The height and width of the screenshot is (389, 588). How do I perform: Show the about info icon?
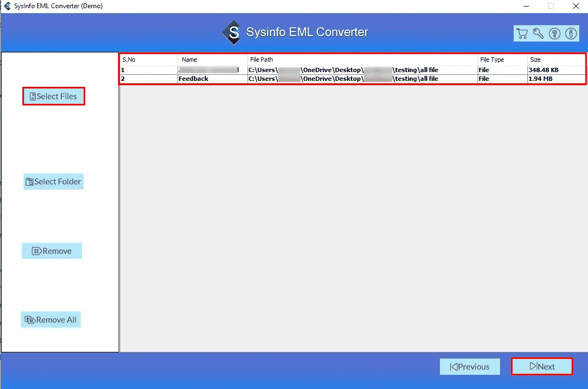pyautogui.click(x=571, y=34)
